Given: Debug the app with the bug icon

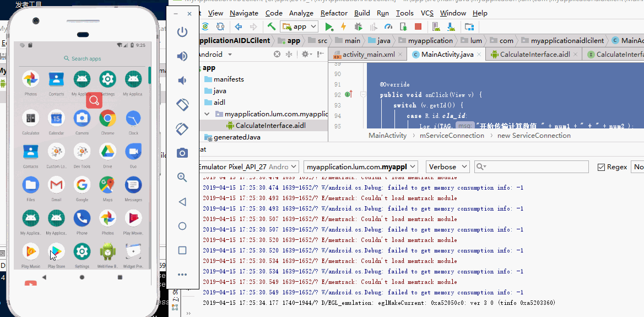Looking at the screenshot, I should (359, 26).
